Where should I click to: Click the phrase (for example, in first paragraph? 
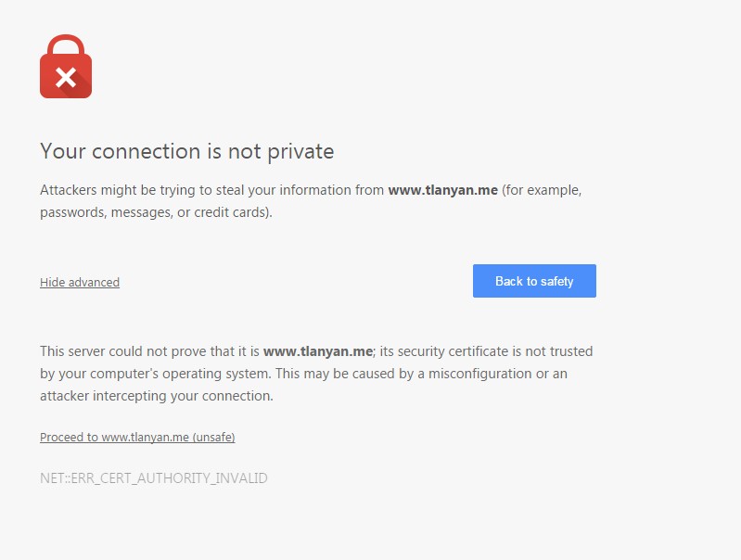pyautogui.click(x=543, y=190)
